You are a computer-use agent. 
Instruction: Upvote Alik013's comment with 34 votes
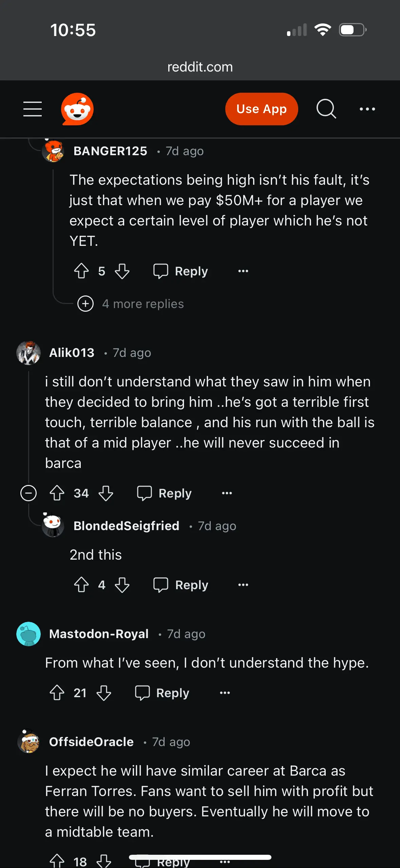click(57, 493)
